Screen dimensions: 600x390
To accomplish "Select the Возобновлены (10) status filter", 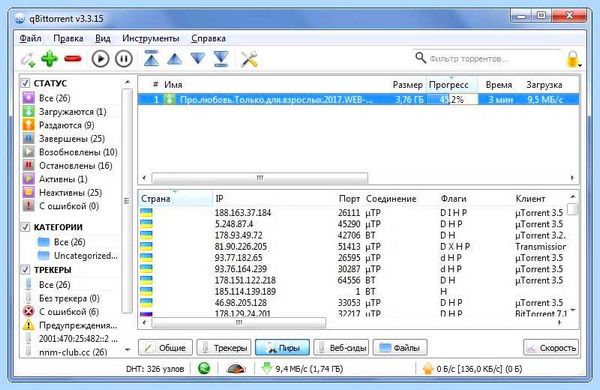I will click(70, 152).
